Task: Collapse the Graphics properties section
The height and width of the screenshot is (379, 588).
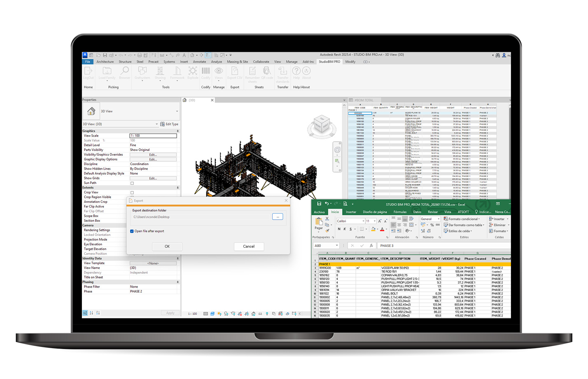Action: [x=178, y=131]
